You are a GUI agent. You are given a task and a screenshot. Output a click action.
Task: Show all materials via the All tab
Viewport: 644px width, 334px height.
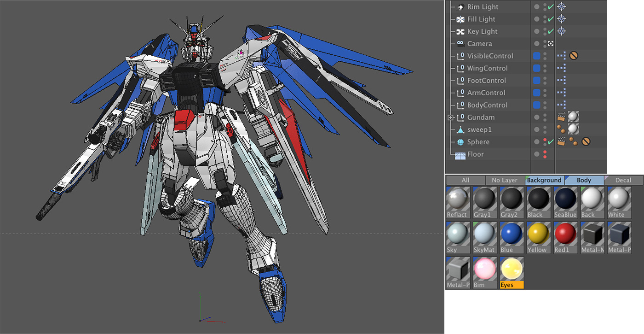click(465, 180)
